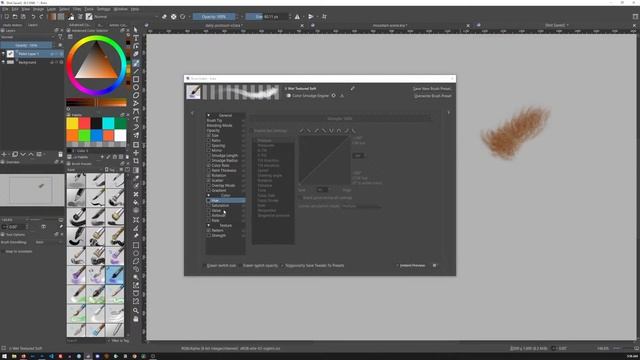
Task: Toggle the Pattern texture checkbox
Action: (209, 230)
